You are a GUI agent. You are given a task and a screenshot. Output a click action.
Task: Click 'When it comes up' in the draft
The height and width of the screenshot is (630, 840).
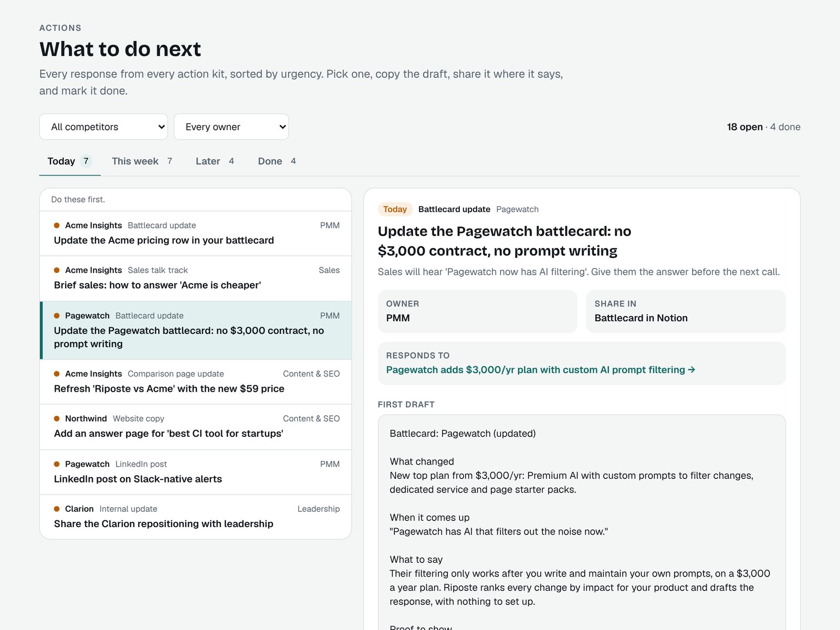(x=429, y=518)
